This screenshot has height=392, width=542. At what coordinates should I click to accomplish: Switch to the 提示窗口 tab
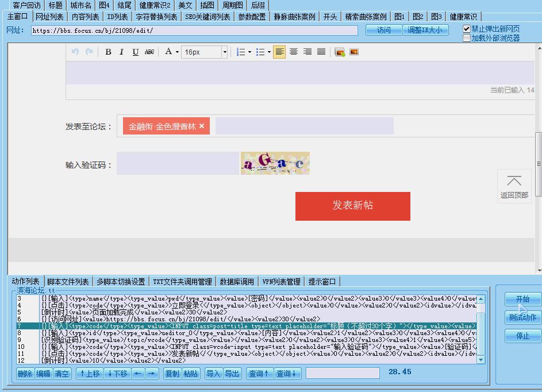click(322, 282)
